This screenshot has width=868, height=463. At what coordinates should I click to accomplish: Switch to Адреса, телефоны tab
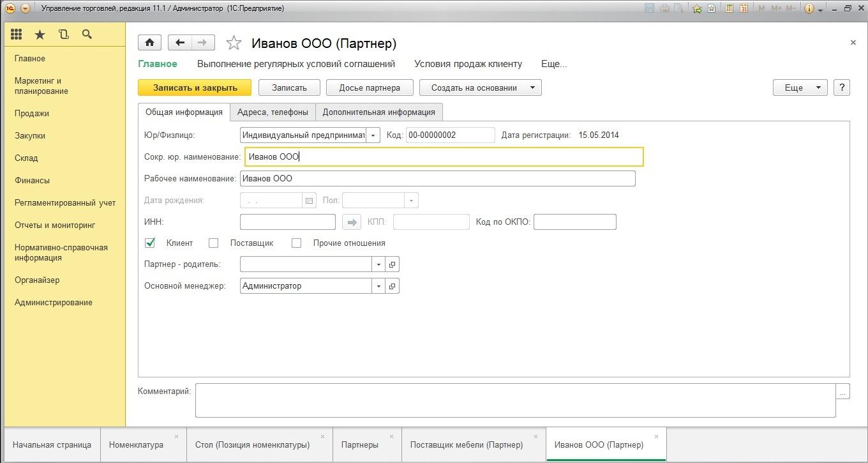[273, 112]
